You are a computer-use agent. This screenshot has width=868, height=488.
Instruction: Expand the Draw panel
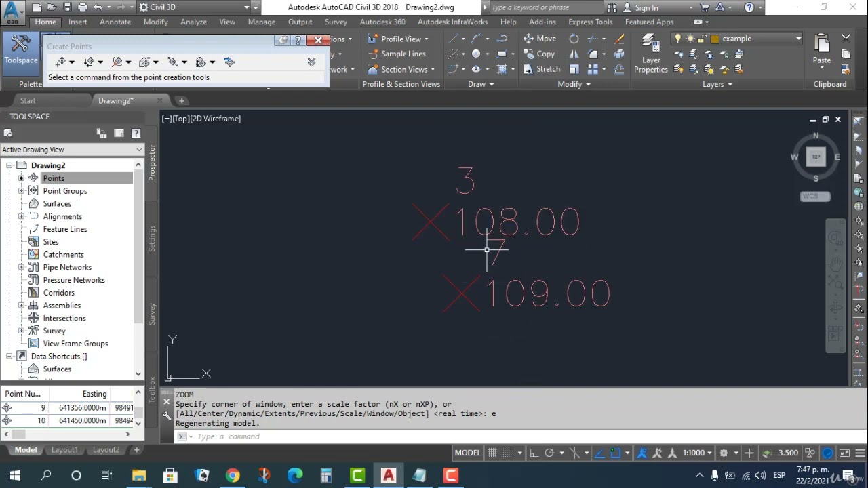click(x=481, y=84)
